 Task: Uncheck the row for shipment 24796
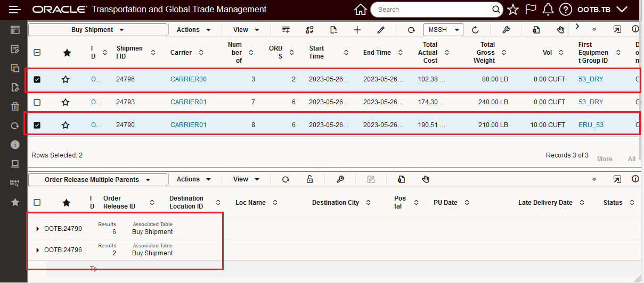coord(37,79)
